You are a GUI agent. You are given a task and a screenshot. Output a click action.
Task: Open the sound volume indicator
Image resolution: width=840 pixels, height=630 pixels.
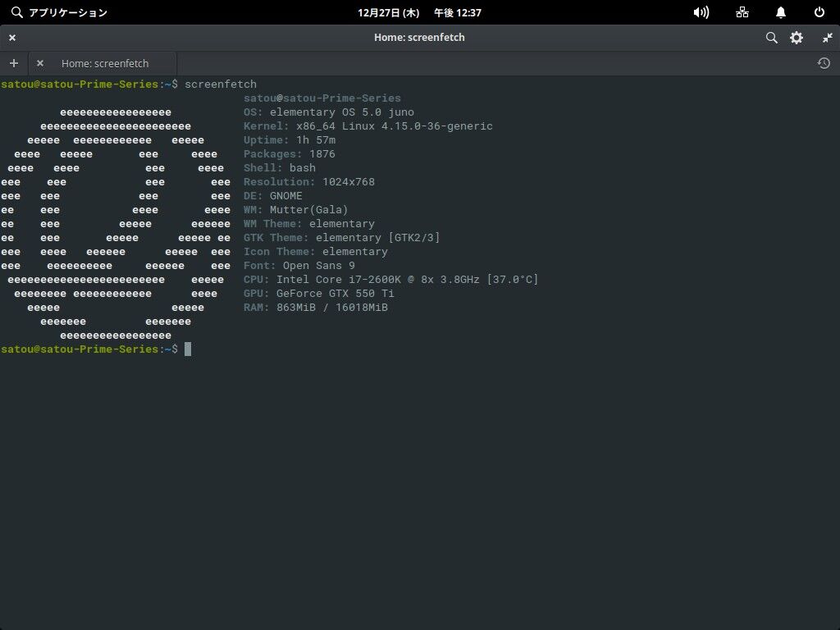tap(701, 12)
